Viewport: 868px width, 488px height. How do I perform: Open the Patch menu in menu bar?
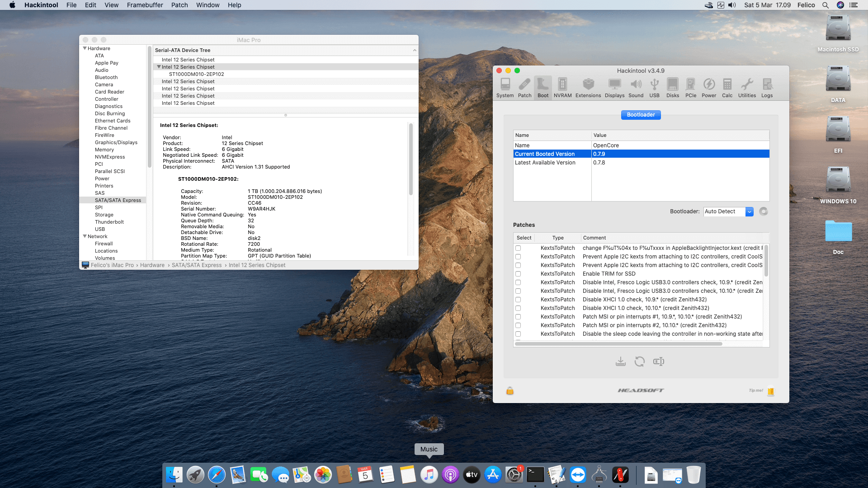pos(179,5)
